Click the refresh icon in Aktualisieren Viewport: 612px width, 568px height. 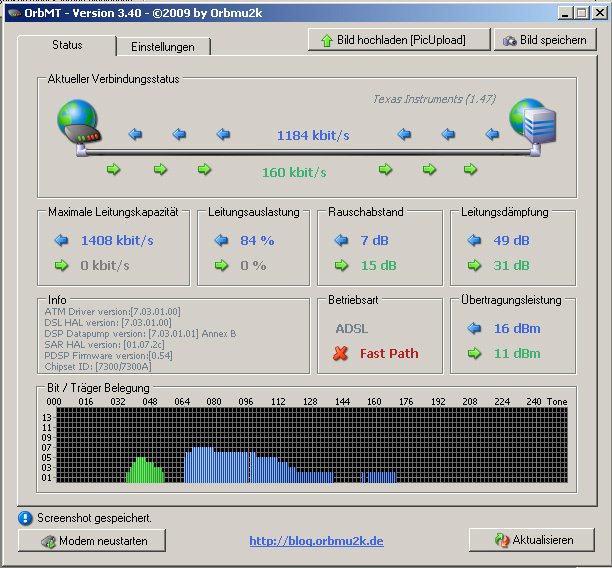[502, 540]
